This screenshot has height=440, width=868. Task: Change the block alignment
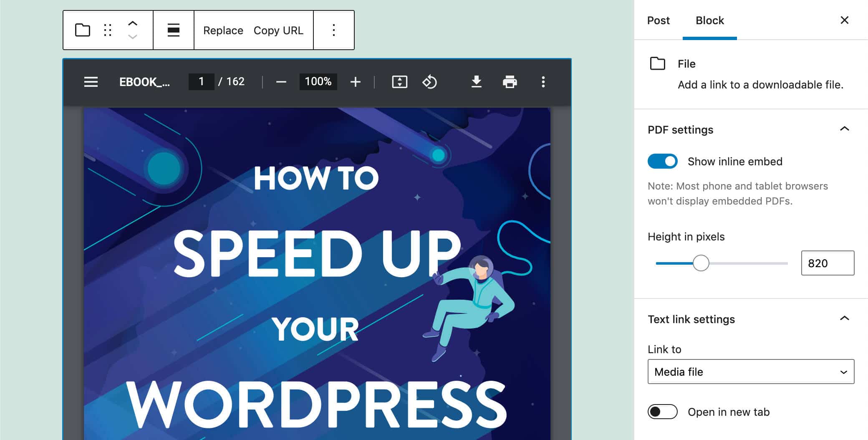pyautogui.click(x=174, y=30)
